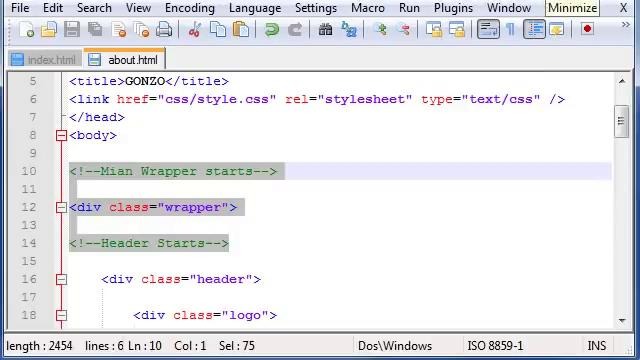Click the Sel : 75 status text
The image size is (640, 360).
pyautogui.click(x=237, y=346)
